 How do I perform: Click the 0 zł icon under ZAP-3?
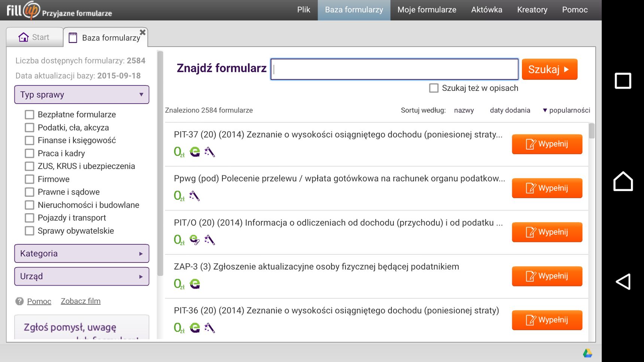[x=179, y=284]
